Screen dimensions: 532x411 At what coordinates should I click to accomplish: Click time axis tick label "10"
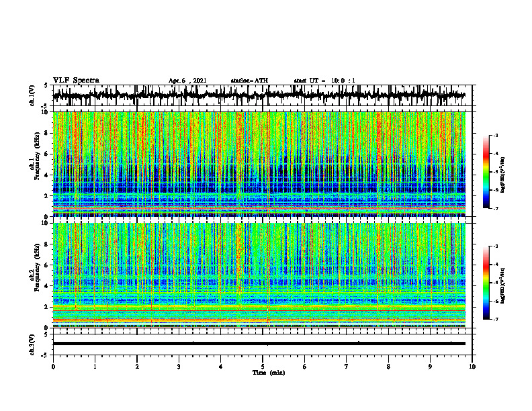(472, 367)
